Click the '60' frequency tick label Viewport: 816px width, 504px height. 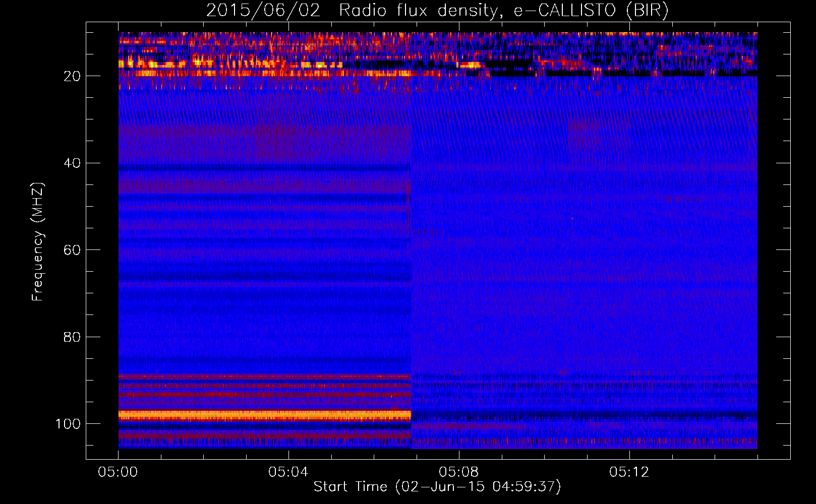click(x=73, y=250)
